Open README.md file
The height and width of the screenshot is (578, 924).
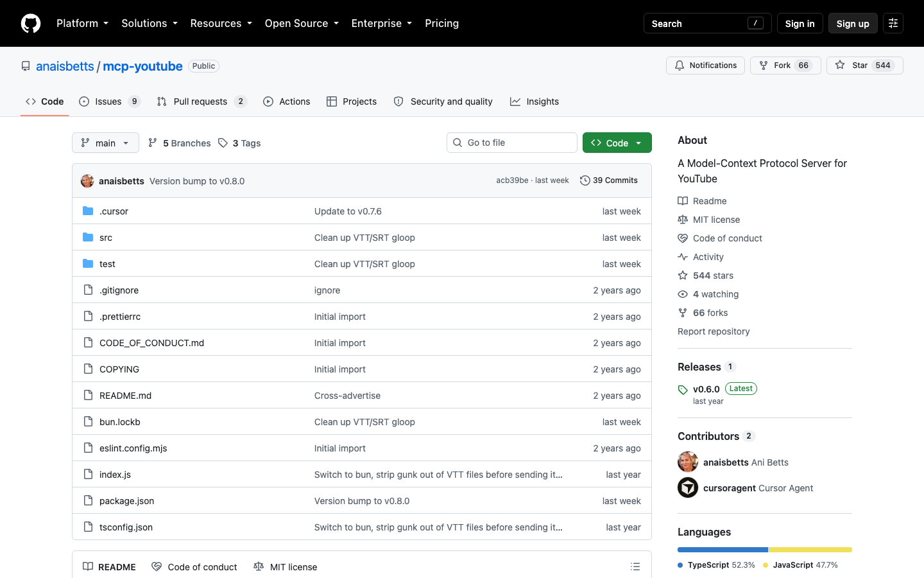[x=125, y=396]
